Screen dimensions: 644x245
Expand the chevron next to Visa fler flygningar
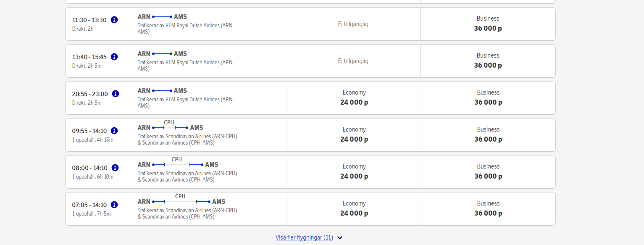click(340, 238)
